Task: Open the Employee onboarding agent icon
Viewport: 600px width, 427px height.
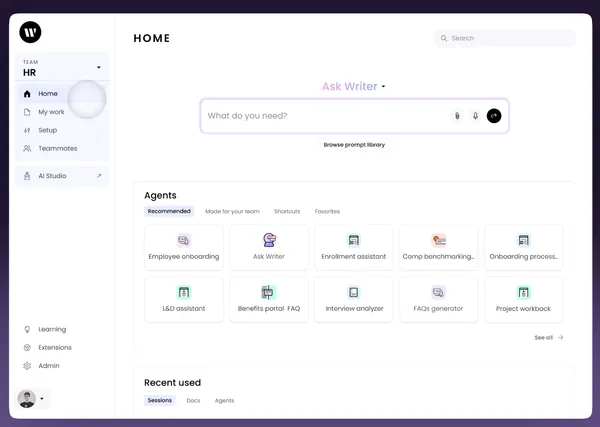Action: click(184, 240)
